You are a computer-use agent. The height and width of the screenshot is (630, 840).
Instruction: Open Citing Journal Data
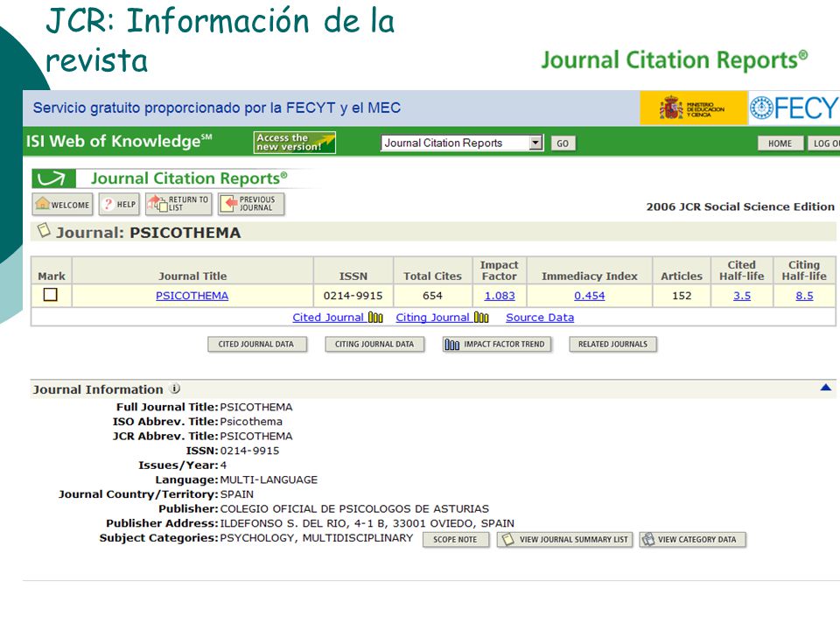[374, 345]
